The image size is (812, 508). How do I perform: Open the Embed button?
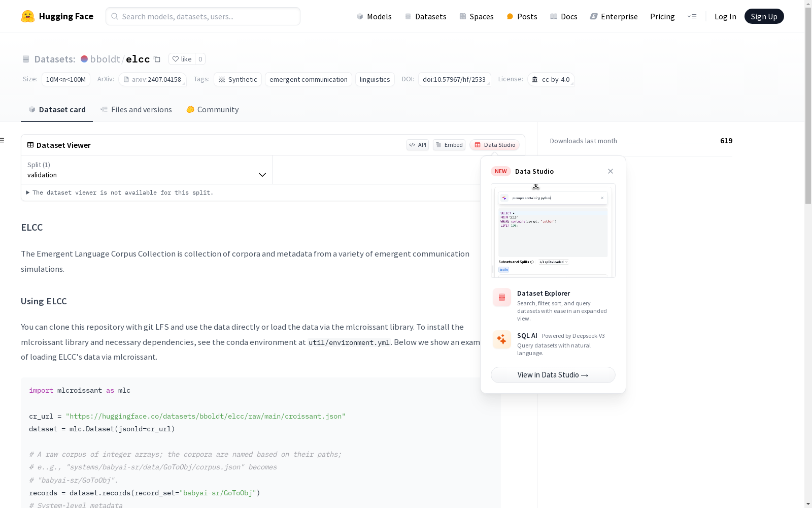click(449, 145)
